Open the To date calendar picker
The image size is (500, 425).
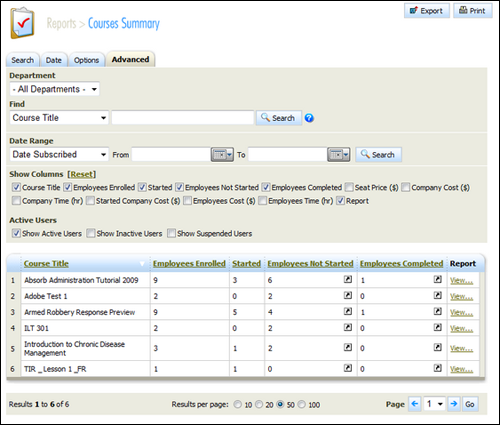click(339, 155)
